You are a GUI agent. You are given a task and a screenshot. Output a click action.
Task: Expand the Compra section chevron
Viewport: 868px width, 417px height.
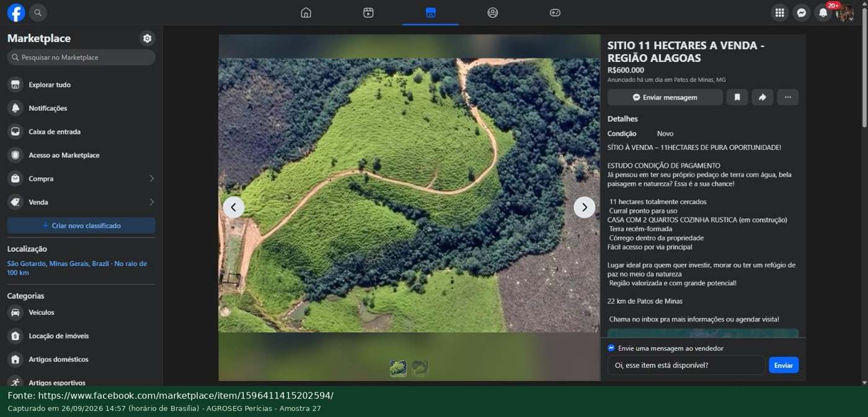click(x=151, y=178)
